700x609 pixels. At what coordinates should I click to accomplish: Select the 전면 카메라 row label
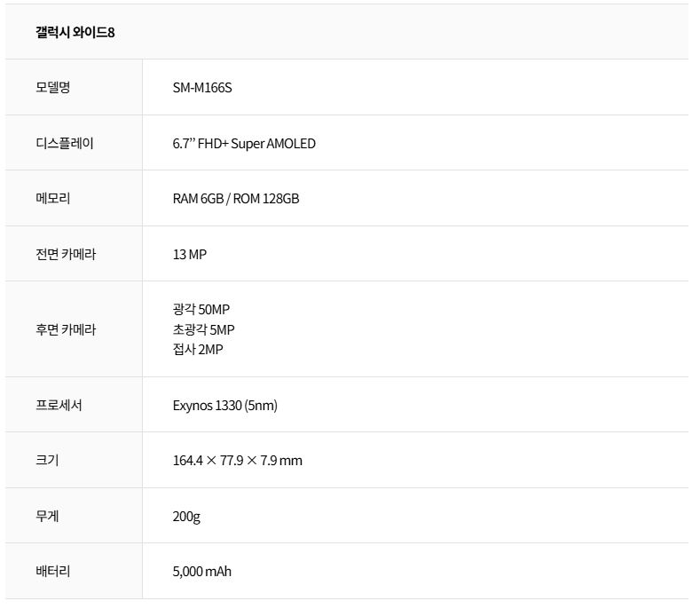point(66,254)
